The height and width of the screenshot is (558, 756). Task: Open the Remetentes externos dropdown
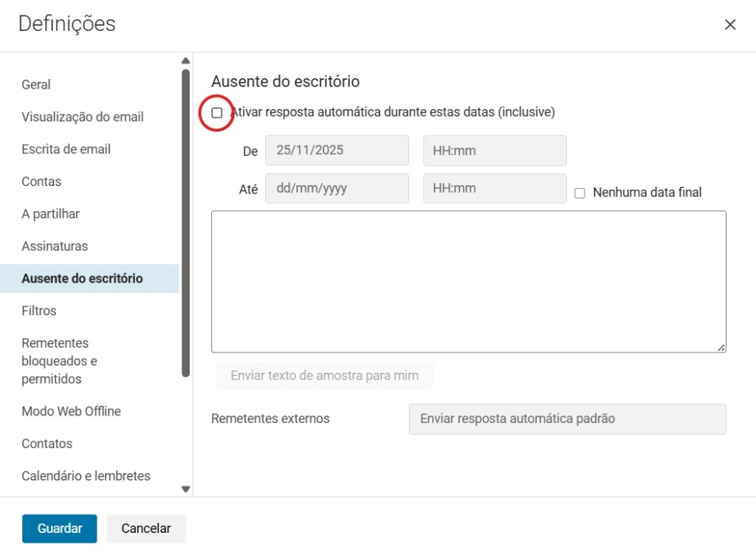click(567, 418)
